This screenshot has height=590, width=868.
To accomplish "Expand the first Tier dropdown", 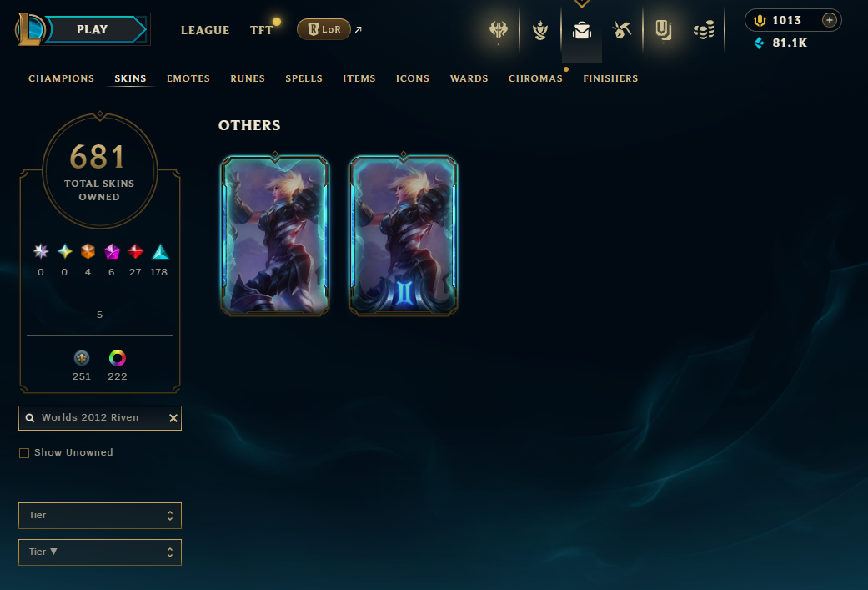I will tap(100, 516).
